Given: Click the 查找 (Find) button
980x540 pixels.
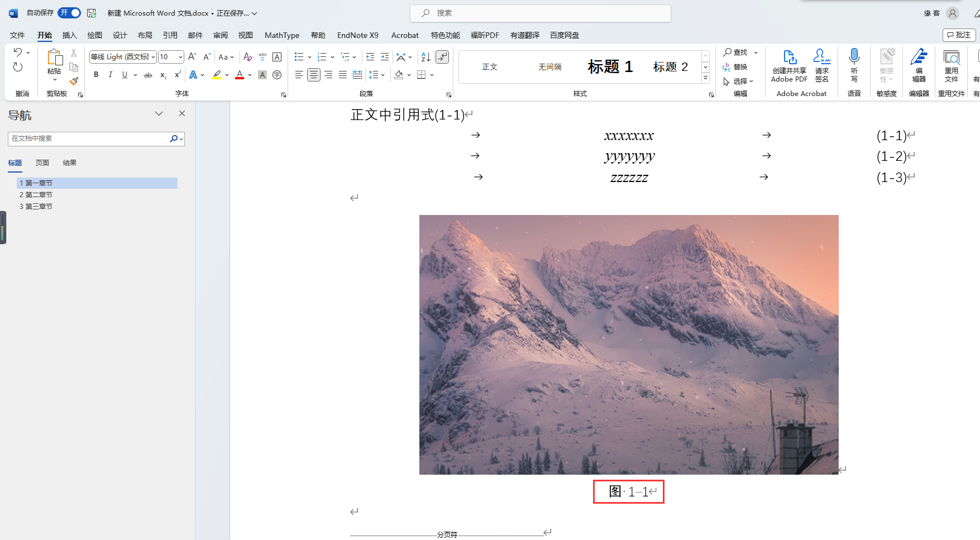Looking at the screenshot, I should [x=735, y=52].
